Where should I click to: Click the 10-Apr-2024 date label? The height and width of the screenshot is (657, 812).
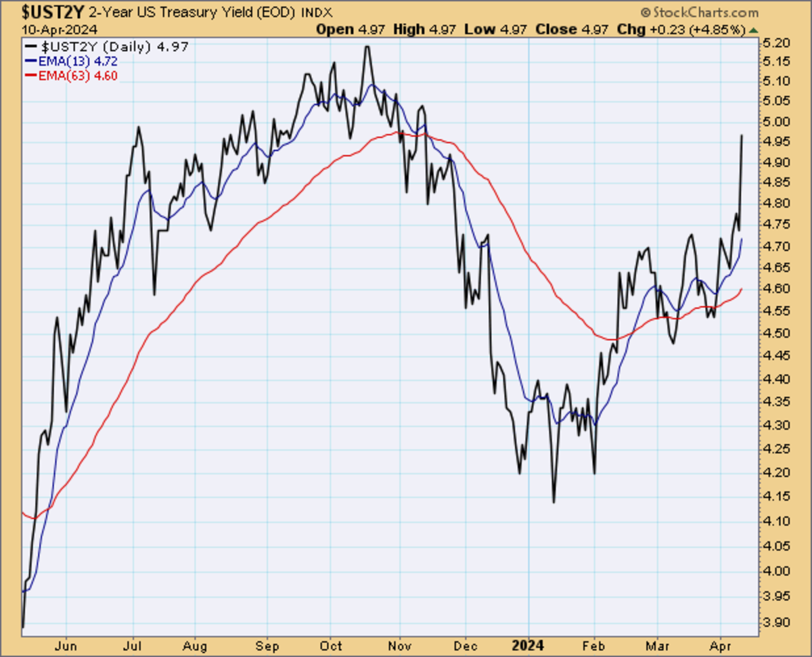pyautogui.click(x=50, y=30)
